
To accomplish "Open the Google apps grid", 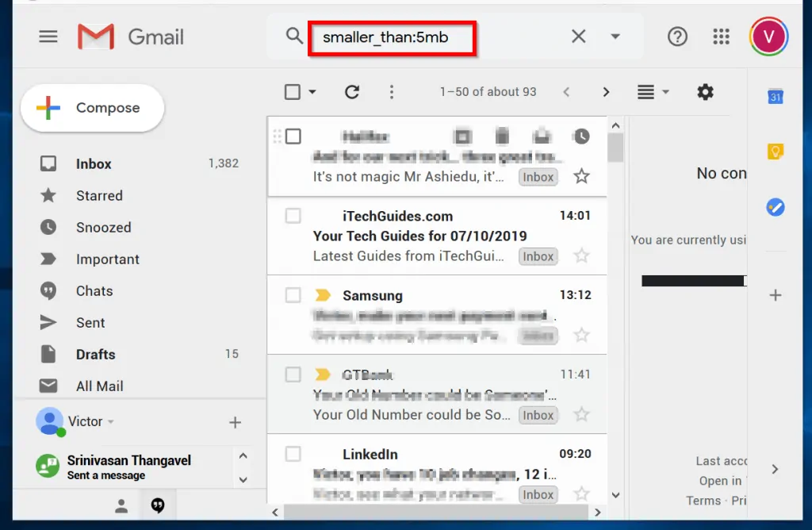I will click(x=721, y=36).
